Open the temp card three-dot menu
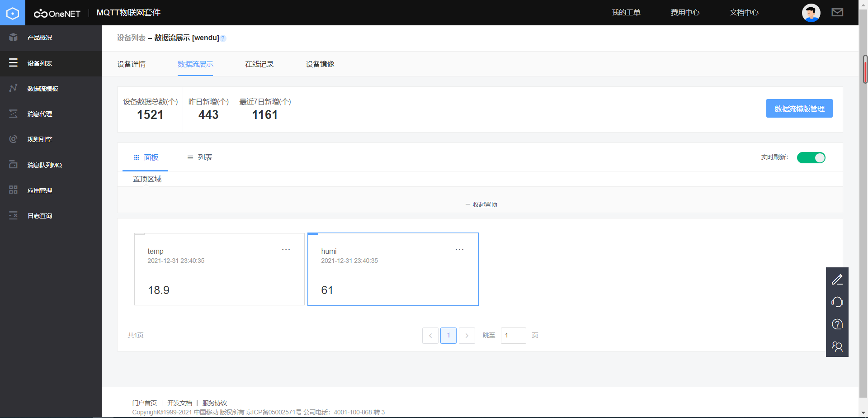This screenshot has width=868, height=418. (x=286, y=250)
